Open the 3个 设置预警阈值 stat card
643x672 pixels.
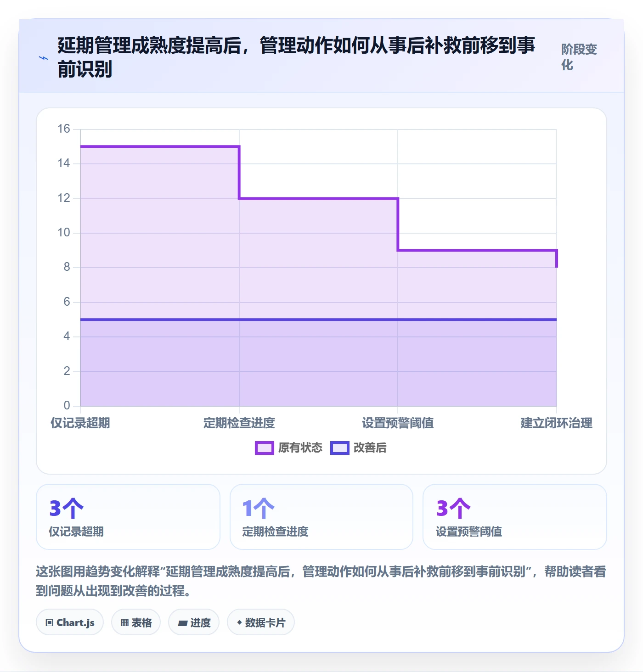[x=515, y=517]
